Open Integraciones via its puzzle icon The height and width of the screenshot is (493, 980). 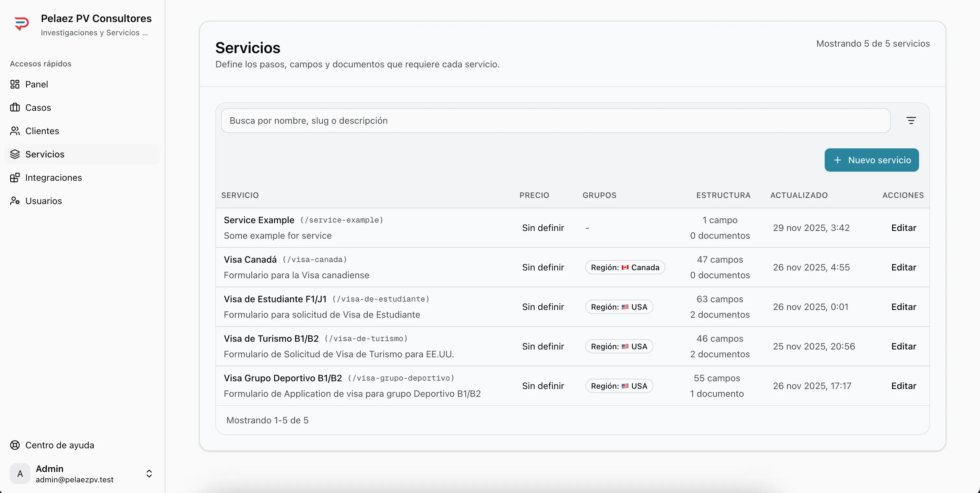coord(15,178)
